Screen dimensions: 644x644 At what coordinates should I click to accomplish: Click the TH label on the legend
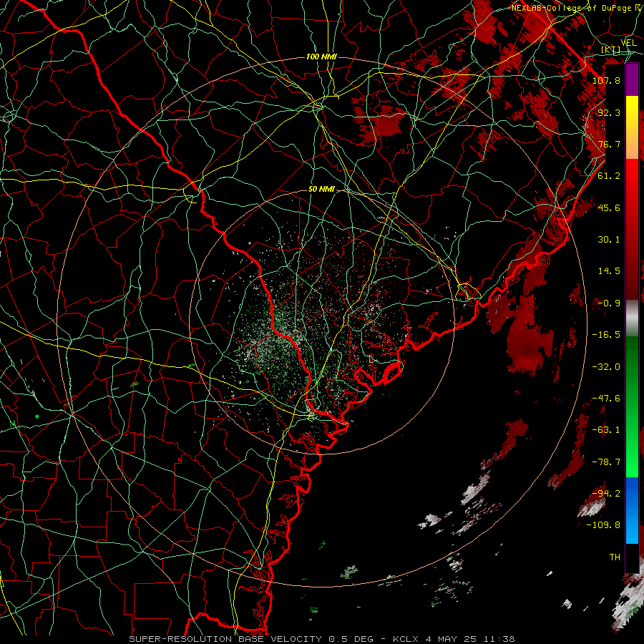[615, 557]
